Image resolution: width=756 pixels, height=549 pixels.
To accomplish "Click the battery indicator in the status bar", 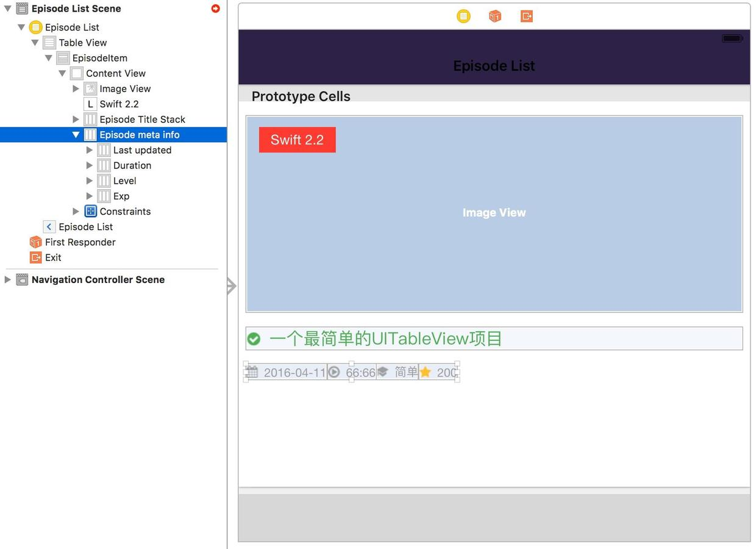I will pos(732,38).
